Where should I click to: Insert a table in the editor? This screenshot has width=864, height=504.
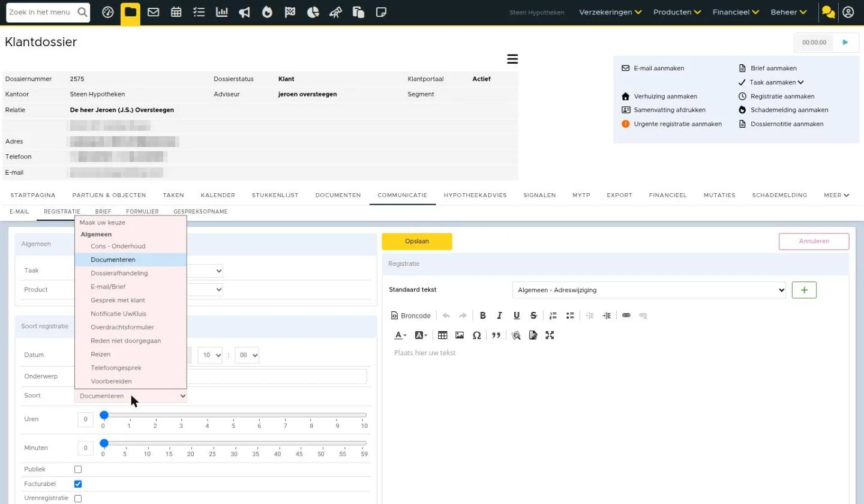coord(442,335)
